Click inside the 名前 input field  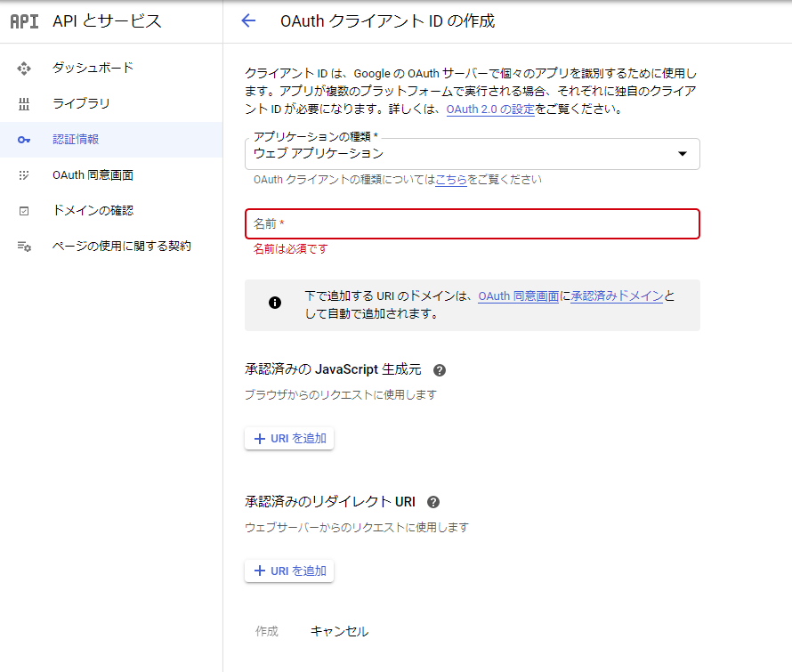[472, 224]
